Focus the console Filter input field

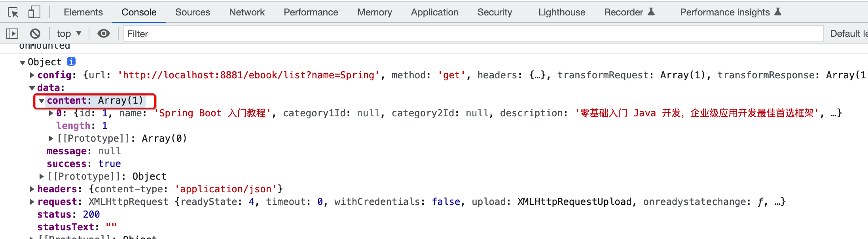(474, 34)
